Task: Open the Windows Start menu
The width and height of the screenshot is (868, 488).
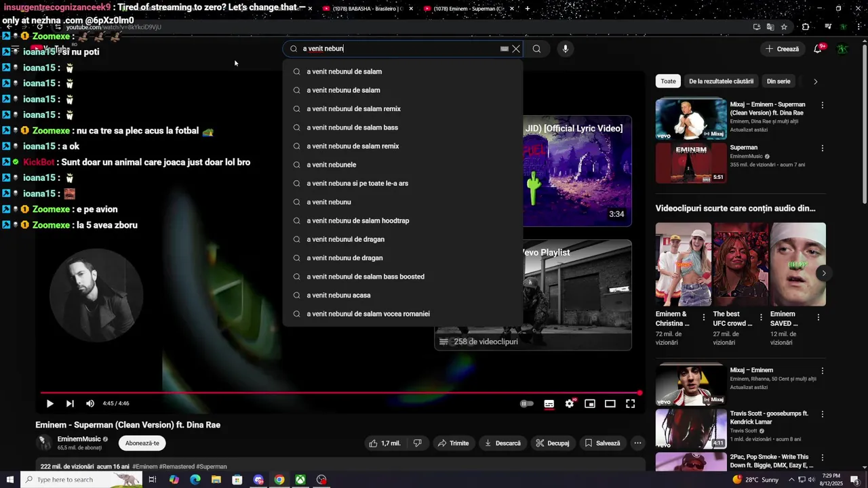Action: tap(9, 480)
